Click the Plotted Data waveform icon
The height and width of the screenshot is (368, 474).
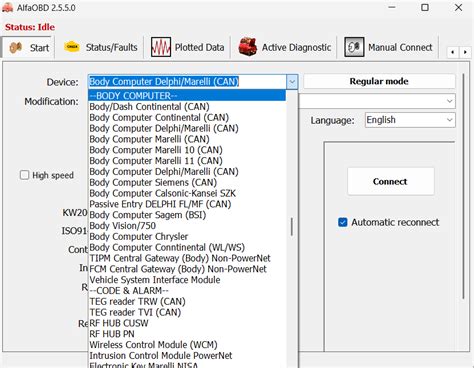coord(161,47)
